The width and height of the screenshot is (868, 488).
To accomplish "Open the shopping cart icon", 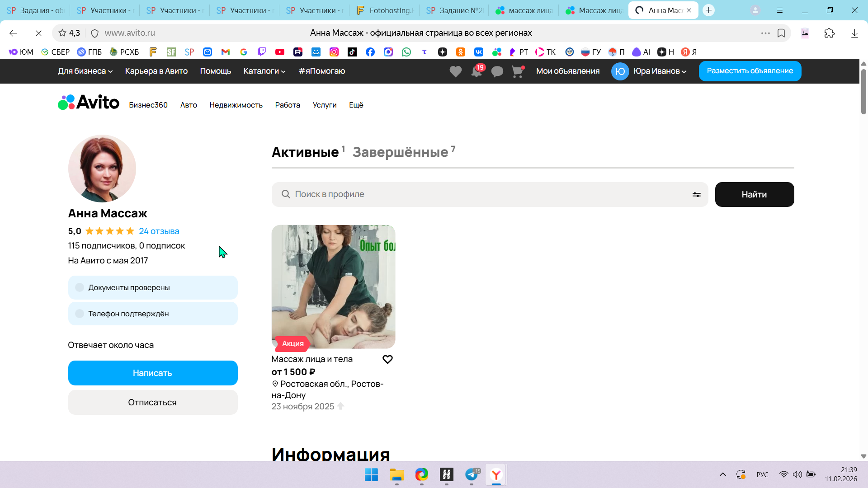I will point(517,71).
